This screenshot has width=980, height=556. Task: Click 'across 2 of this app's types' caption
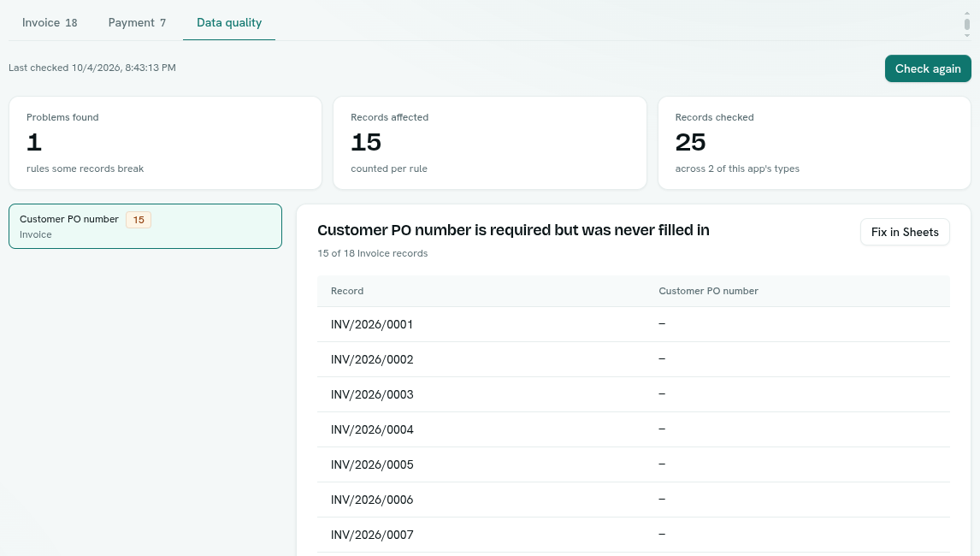tap(737, 169)
